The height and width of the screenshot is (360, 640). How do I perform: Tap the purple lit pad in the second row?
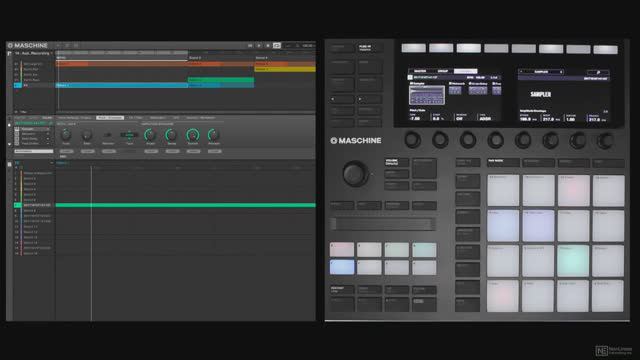tap(538, 226)
